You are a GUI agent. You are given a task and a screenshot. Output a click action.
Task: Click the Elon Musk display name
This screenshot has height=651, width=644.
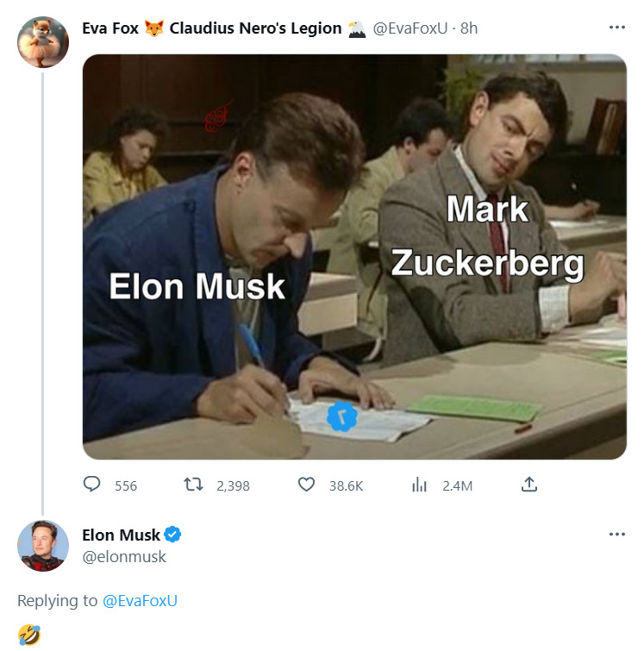point(121,535)
